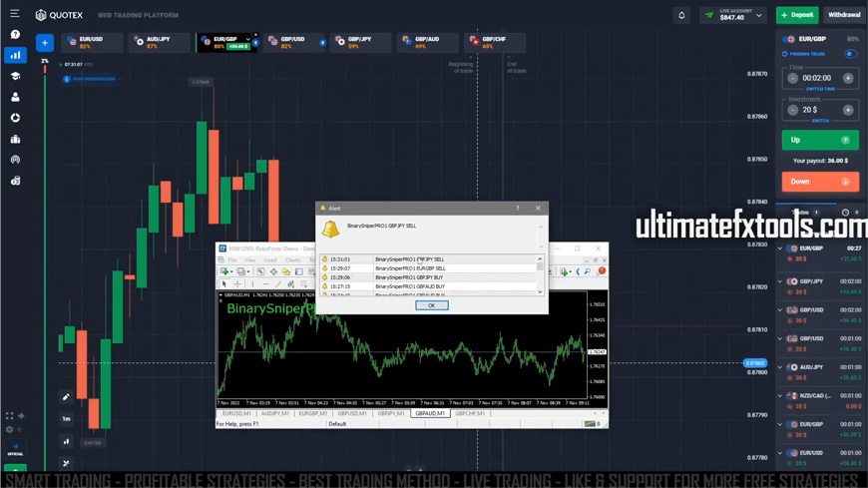Select the MetaTrader crosshair tool

[237, 283]
